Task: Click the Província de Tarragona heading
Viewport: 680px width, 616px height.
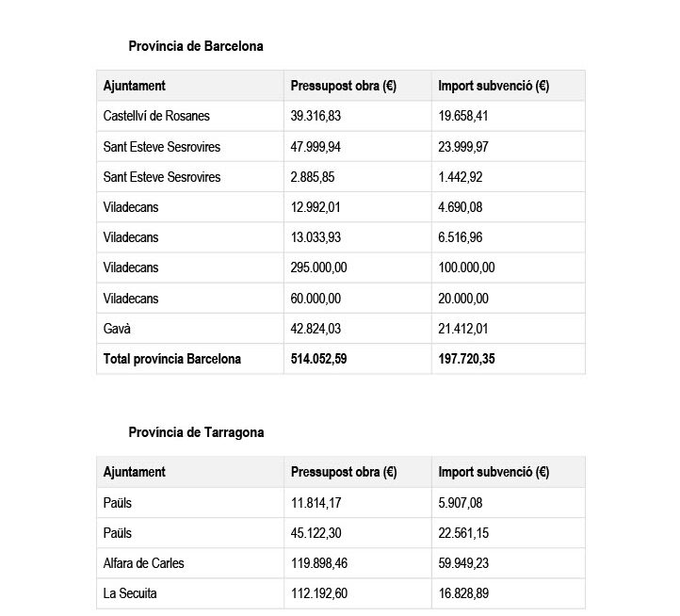Action: coord(196,432)
